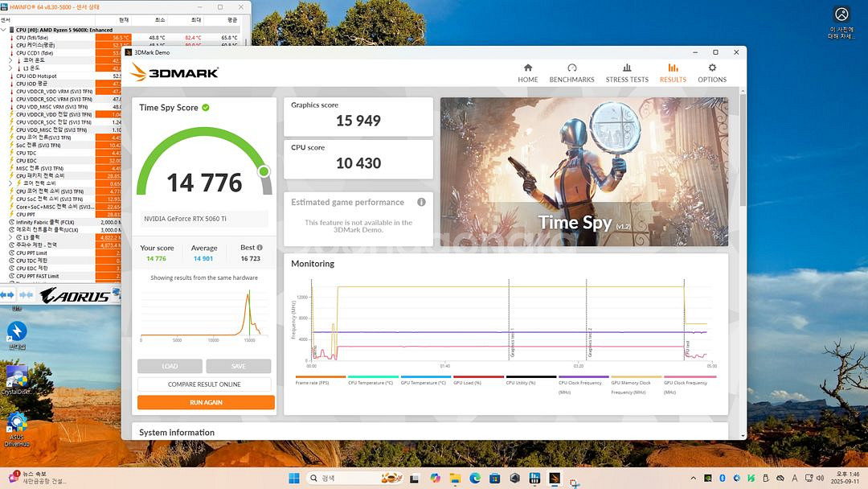Click the orange RUN AGAIN button
This screenshot has width=868, height=489.
tap(206, 402)
